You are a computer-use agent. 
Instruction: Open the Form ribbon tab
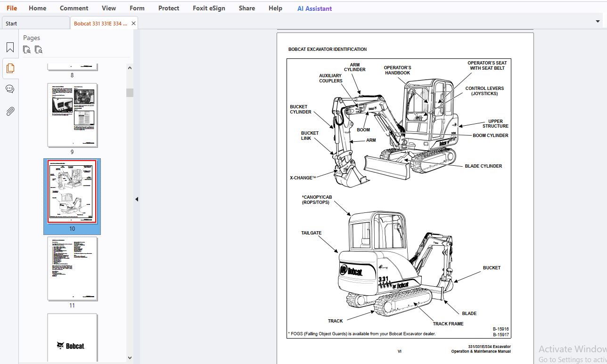[137, 8]
